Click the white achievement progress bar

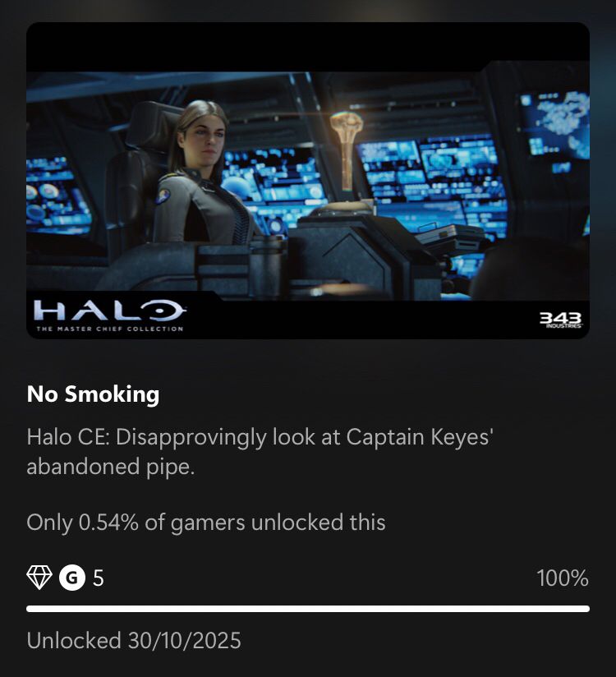308,609
